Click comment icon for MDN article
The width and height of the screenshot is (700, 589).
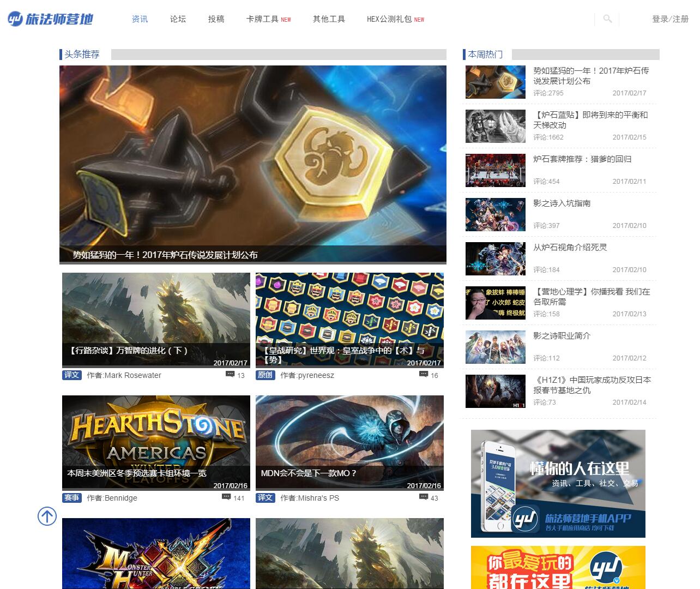[424, 497]
